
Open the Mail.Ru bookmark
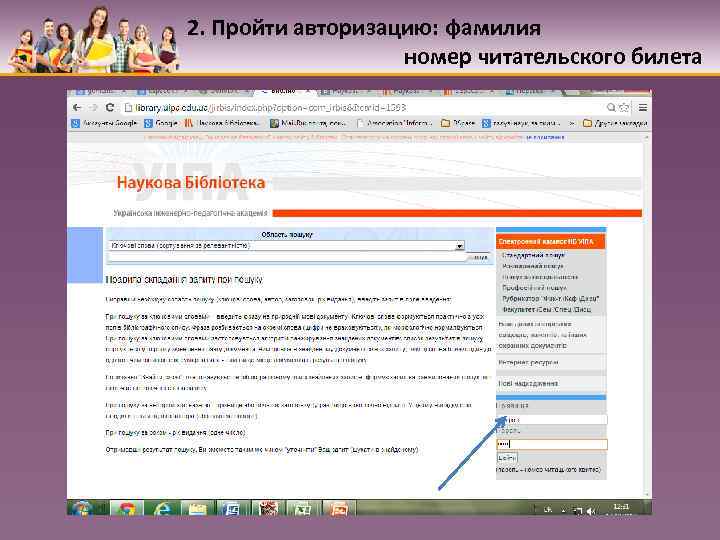tap(308, 123)
